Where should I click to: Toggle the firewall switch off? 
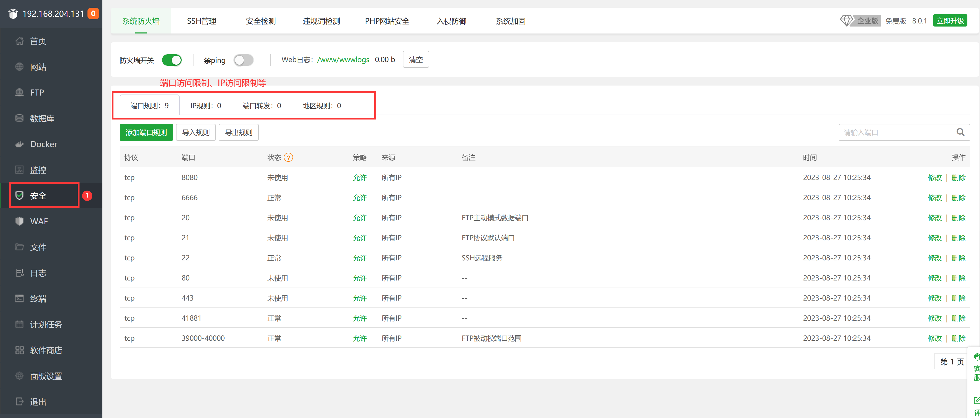(x=172, y=60)
